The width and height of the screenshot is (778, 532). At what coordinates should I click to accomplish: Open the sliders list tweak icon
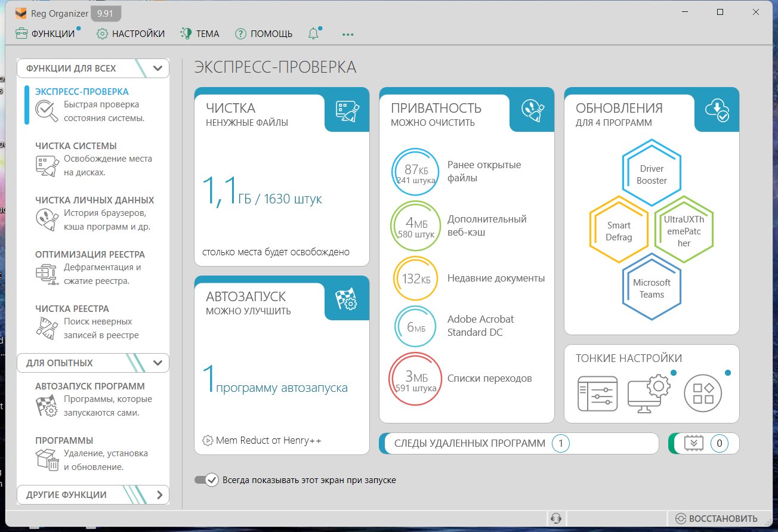click(597, 393)
